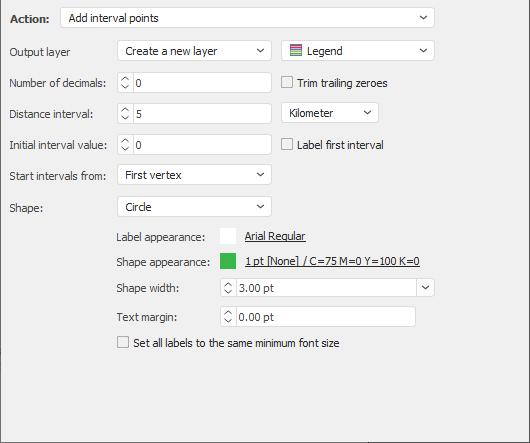Image resolution: width=530 pixels, height=443 pixels.
Task: Enable Label first interval checkbox
Action: coord(287,145)
